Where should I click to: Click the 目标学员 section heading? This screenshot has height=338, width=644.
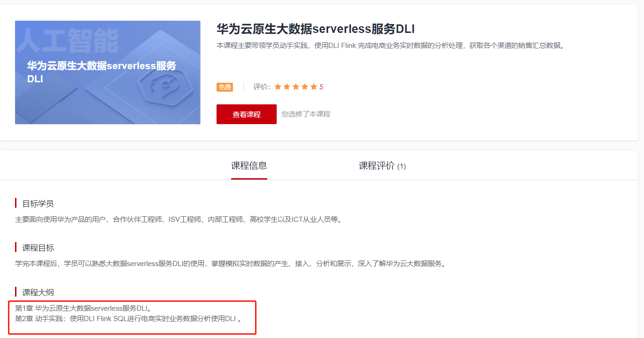point(38,204)
